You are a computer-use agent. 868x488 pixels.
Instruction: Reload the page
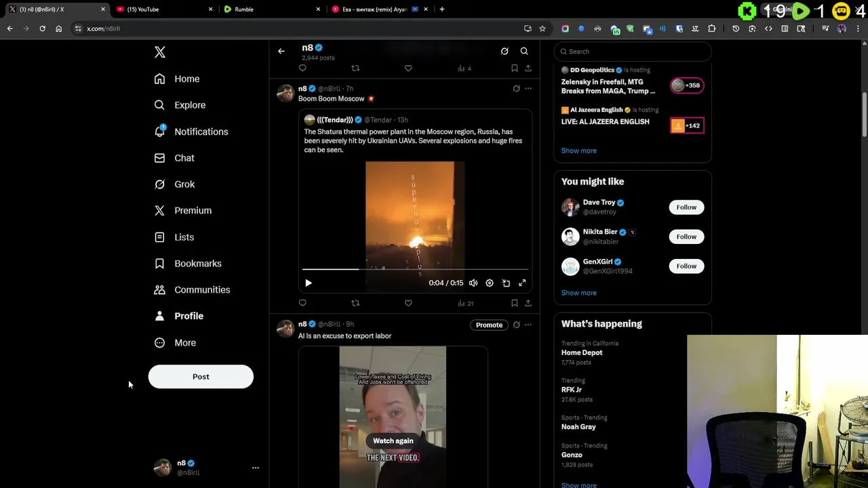[42, 28]
